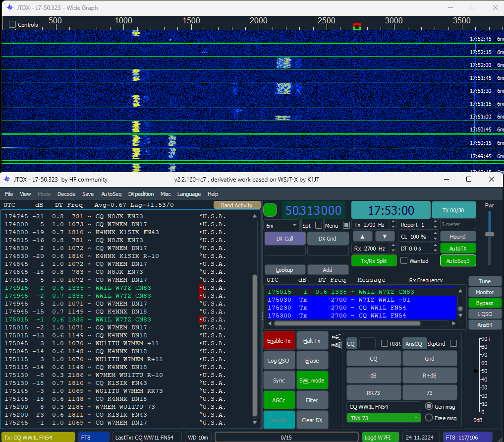504x442 pixels.
Task: Increase the Rx 2700 Hz spinner
Action: tap(393, 246)
